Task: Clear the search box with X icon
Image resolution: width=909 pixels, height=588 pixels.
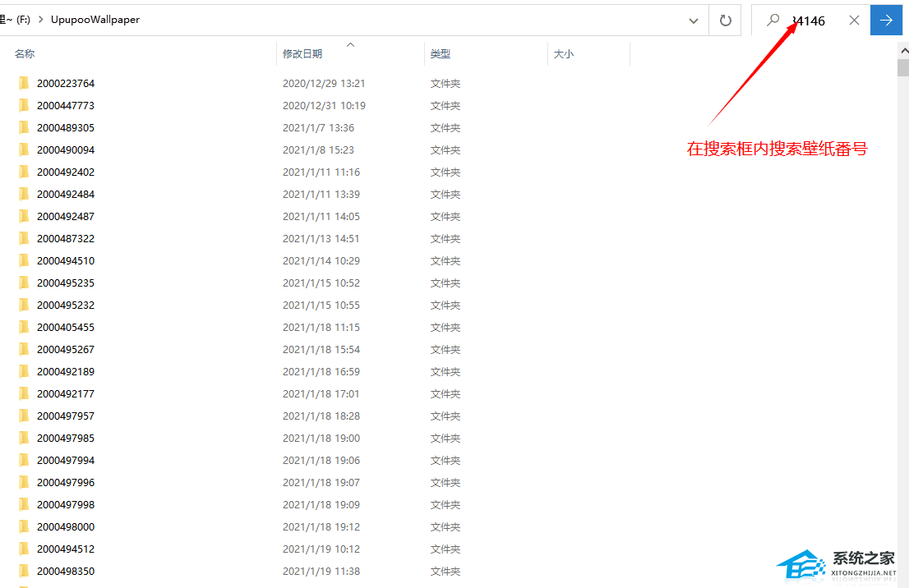Action: pyautogui.click(x=854, y=21)
